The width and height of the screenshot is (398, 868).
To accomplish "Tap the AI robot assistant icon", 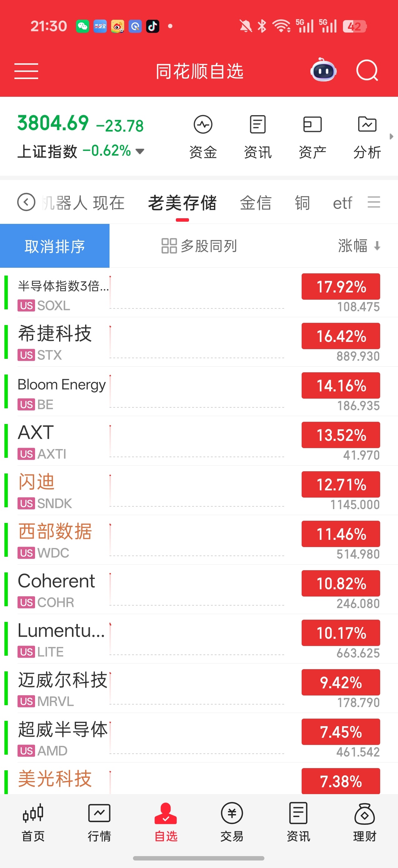I will point(323,70).
